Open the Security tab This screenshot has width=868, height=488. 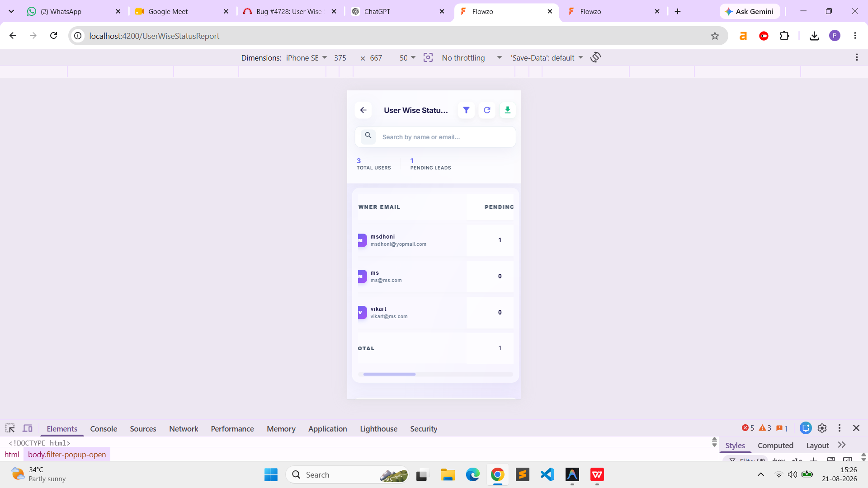[424, 429]
